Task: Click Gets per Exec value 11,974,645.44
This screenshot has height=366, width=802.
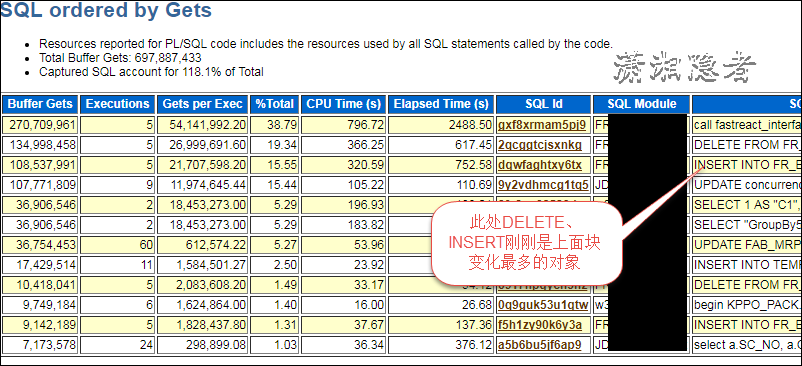Action: coord(208,185)
